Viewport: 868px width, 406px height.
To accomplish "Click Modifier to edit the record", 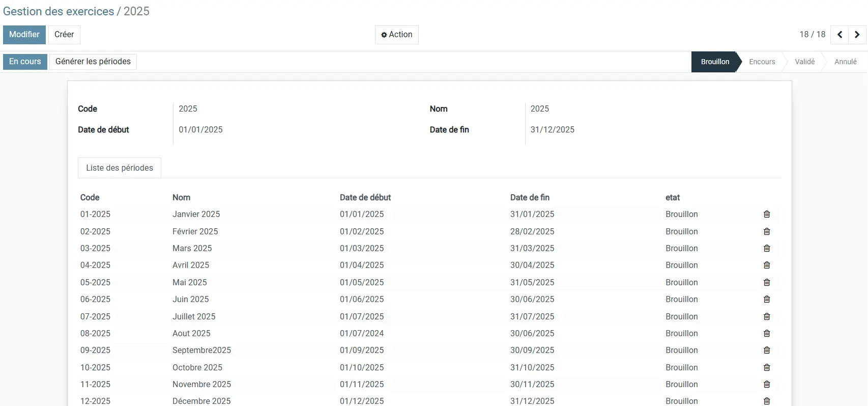I will tap(24, 35).
